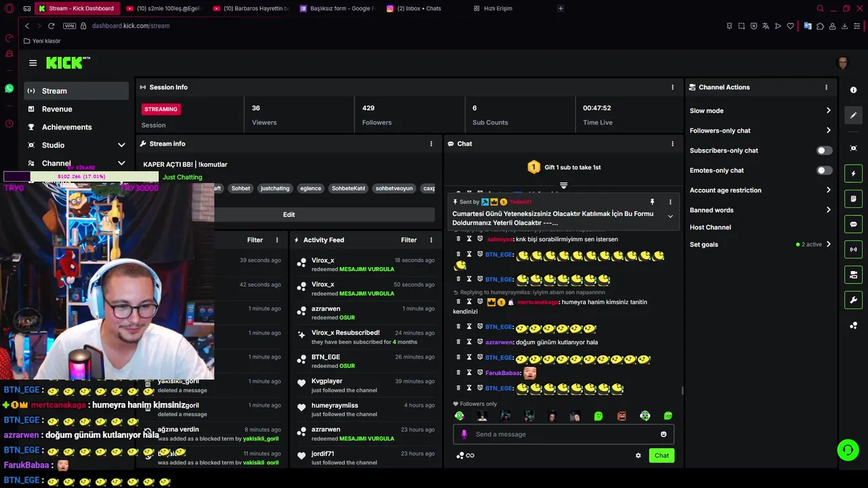Click the camera panel icon in right sidebar
Image resolution: width=868 pixels, height=488 pixels.
[853, 274]
